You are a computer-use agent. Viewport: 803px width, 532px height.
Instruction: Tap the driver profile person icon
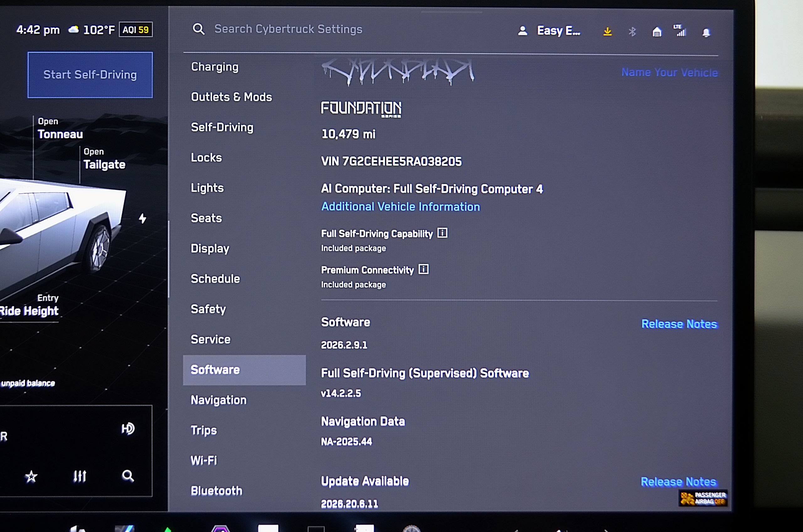[523, 31]
